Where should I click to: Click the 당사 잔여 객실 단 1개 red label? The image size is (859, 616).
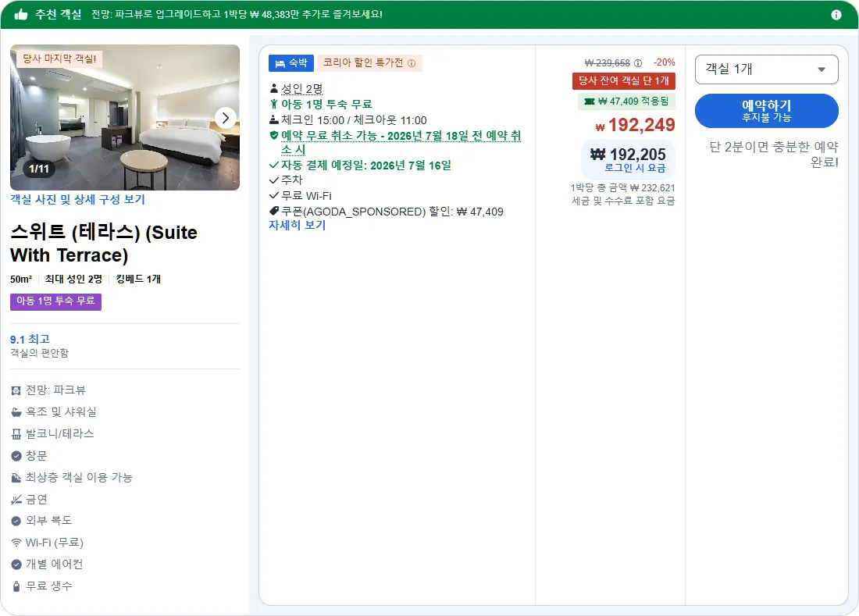(x=623, y=81)
